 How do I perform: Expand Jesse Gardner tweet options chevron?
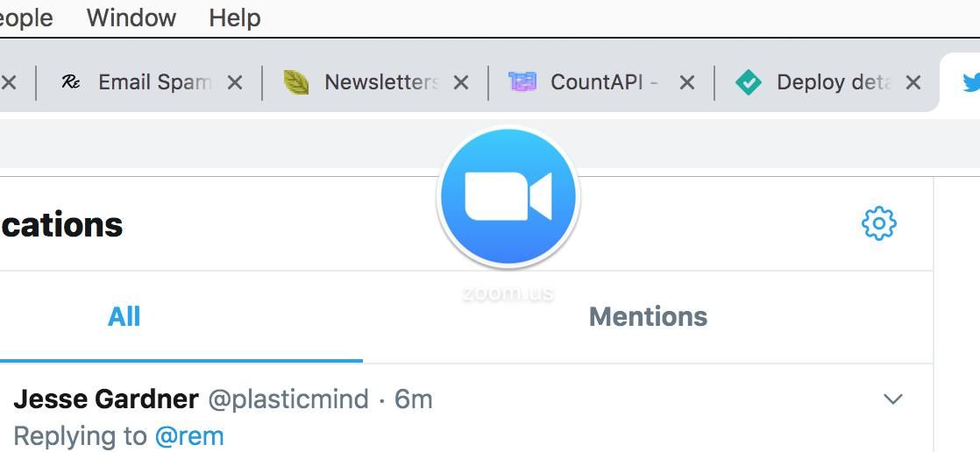pyautogui.click(x=893, y=399)
